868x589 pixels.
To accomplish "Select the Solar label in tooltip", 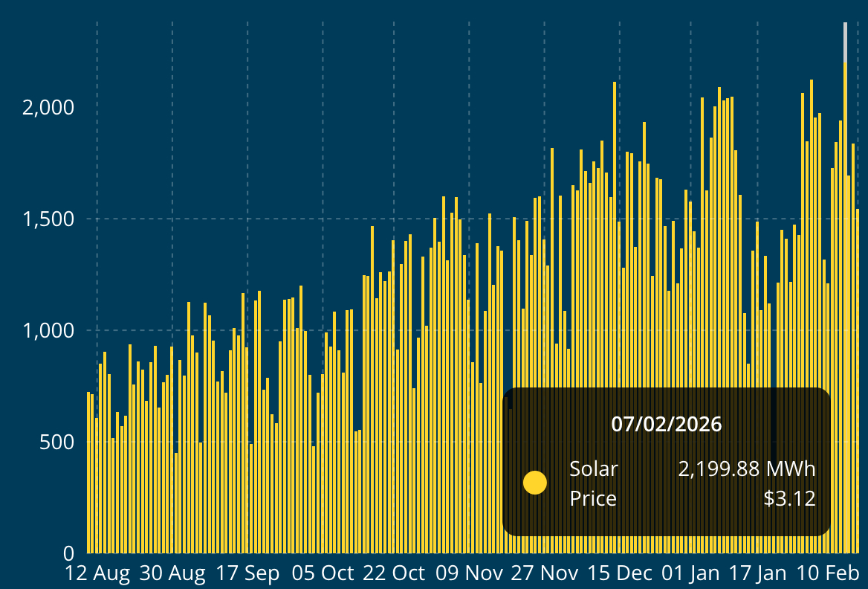I will [593, 469].
